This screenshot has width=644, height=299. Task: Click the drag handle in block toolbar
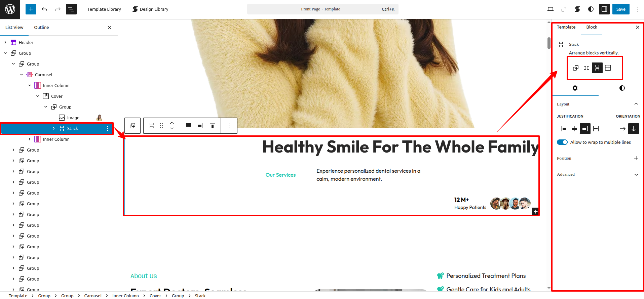162,126
